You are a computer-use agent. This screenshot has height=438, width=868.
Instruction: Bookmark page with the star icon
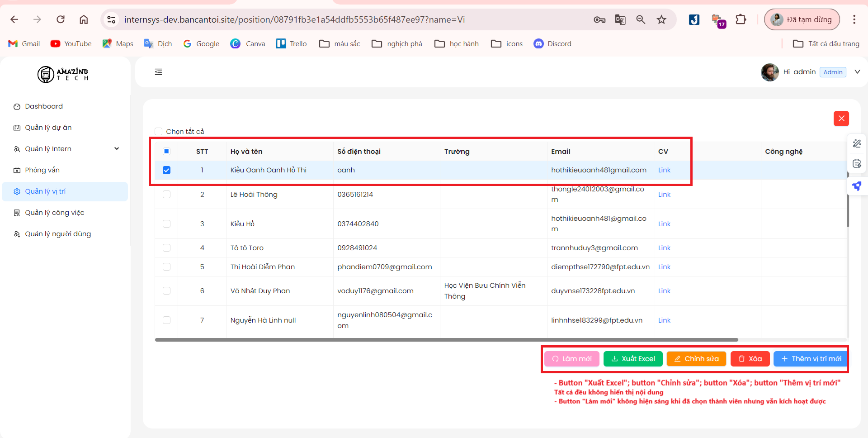point(661,19)
